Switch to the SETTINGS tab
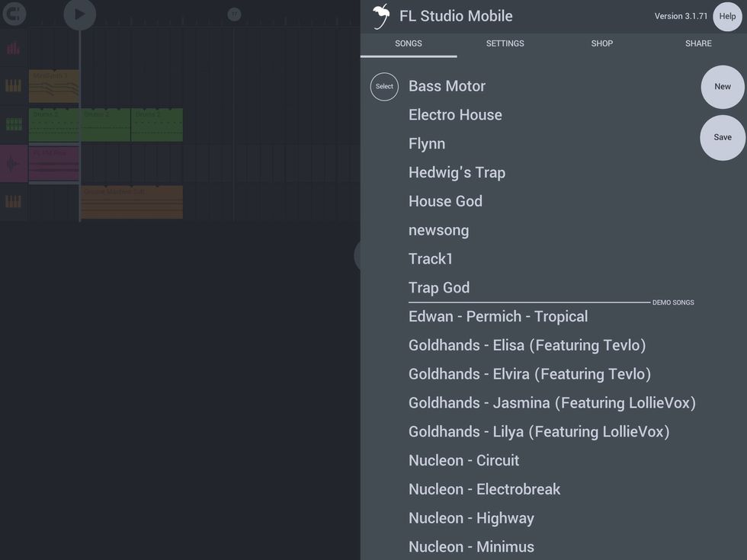Screen dimensions: 747x560 tap(505, 43)
